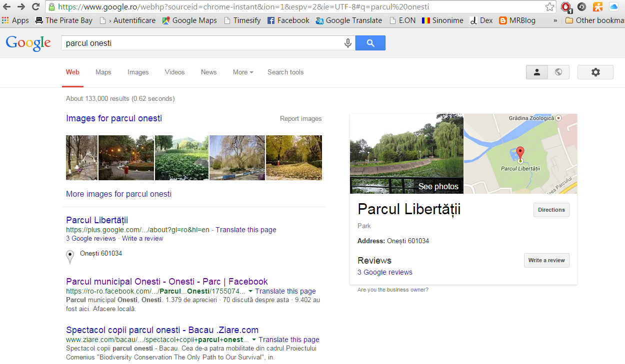Image resolution: width=625 pixels, height=364 pixels.
Task: Open the autumn yellow leaves thumbnail
Action: (294, 158)
